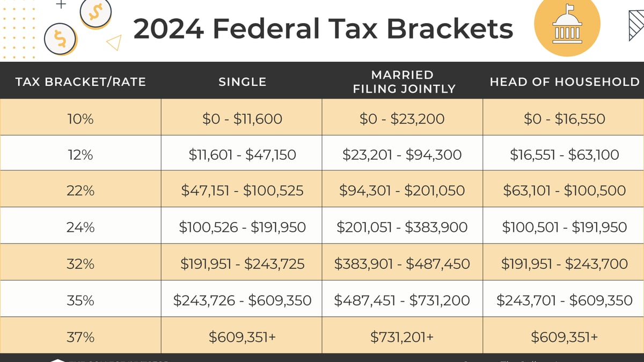
Task: Select the "Married Filing Jointly" column header
Action: tap(402, 82)
